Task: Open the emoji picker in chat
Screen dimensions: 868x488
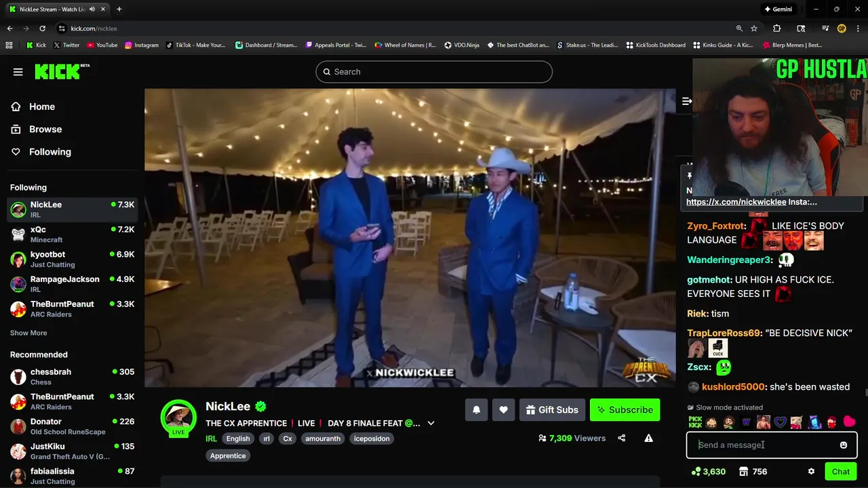Action: pyautogui.click(x=843, y=445)
